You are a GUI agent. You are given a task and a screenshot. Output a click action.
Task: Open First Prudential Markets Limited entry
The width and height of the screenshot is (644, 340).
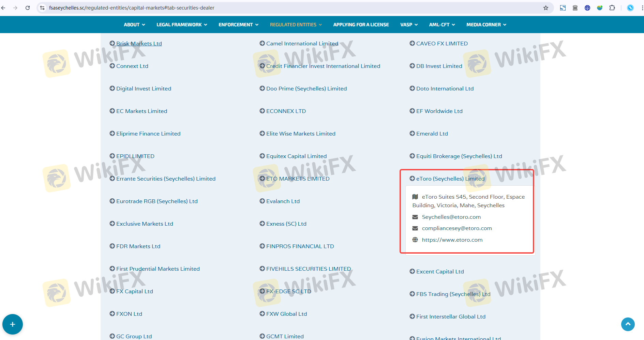point(158,269)
